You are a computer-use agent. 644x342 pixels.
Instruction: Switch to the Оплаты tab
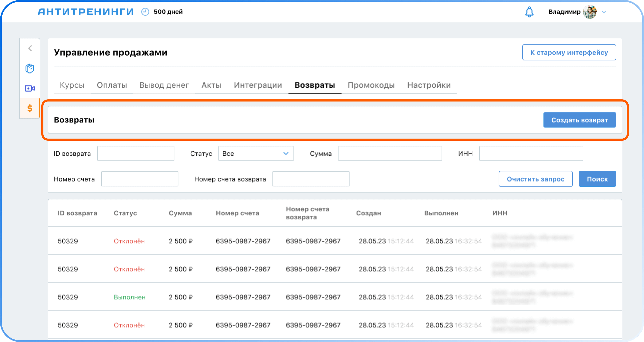112,85
